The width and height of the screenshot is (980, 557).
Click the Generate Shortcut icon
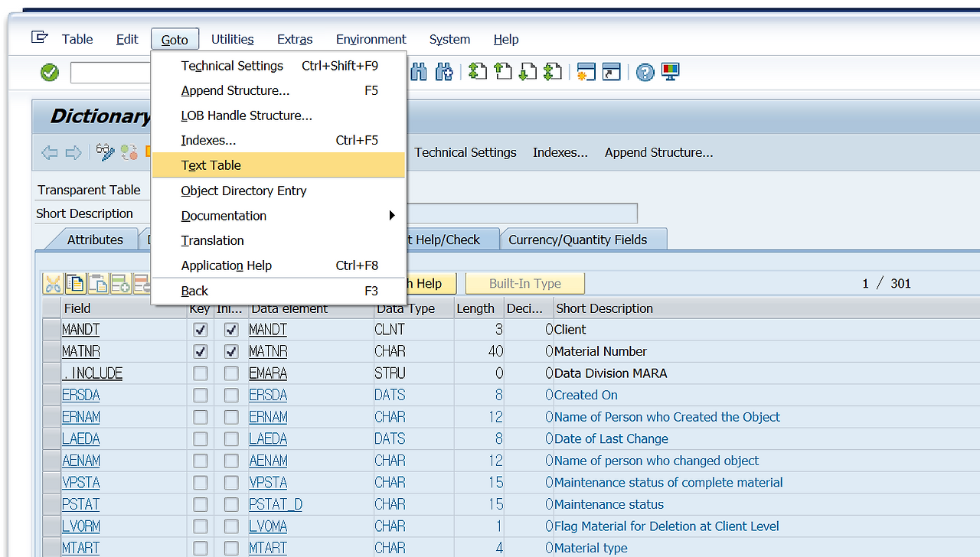(x=611, y=72)
